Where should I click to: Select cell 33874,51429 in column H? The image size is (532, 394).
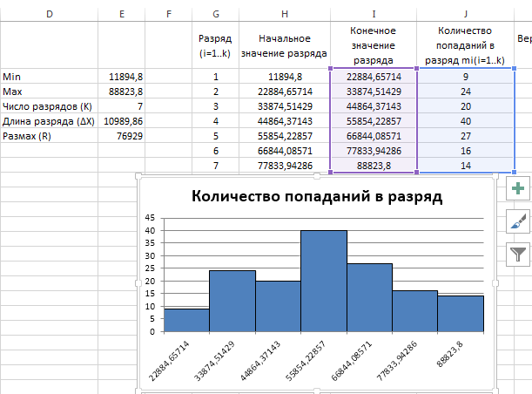coord(285,106)
